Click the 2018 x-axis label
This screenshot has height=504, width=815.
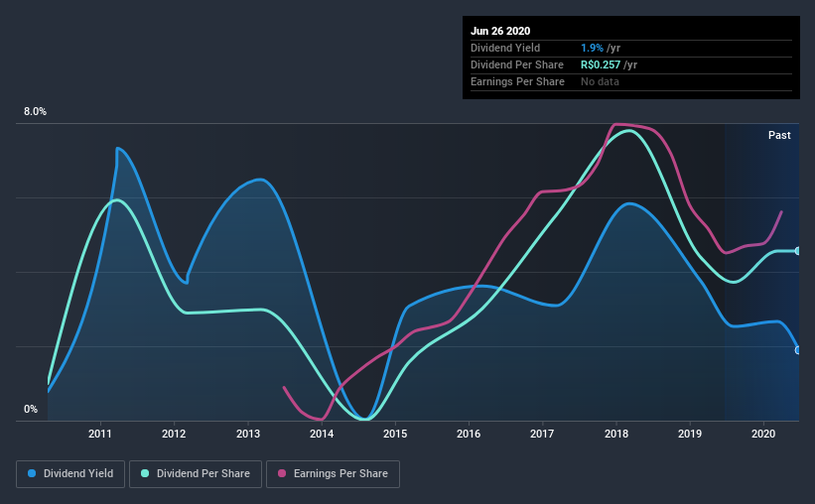point(616,434)
